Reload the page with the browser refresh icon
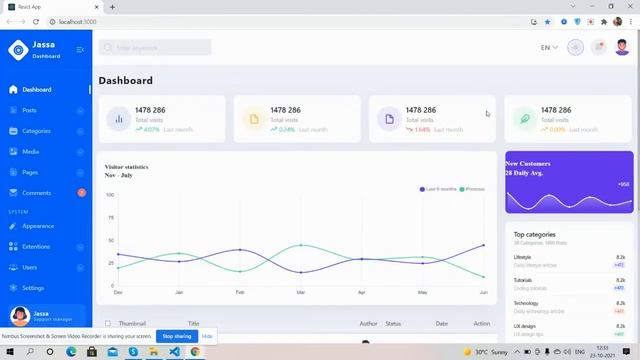The width and height of the screenshot is (640, 360). point(36,22)
